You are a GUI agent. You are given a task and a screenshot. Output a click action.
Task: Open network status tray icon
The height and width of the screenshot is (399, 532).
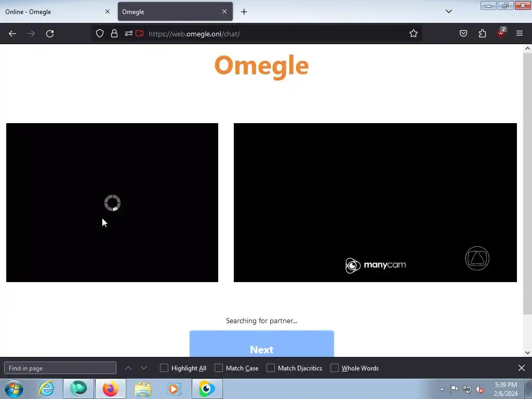tap(467, 389)
